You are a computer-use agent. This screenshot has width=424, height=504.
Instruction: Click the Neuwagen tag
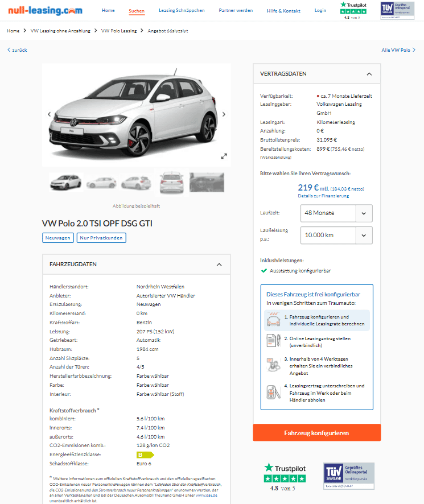(x=58, y=238)
